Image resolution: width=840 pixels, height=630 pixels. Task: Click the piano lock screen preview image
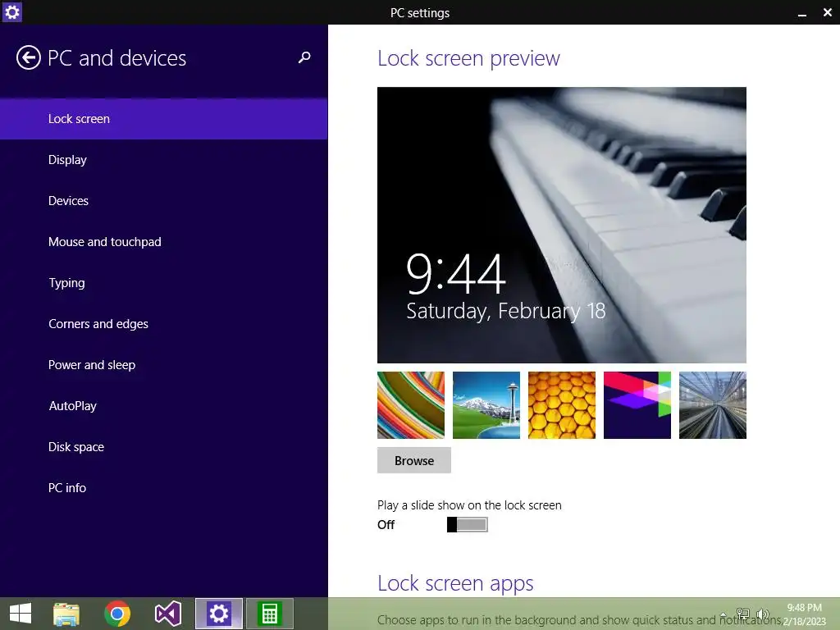point(561,225)
